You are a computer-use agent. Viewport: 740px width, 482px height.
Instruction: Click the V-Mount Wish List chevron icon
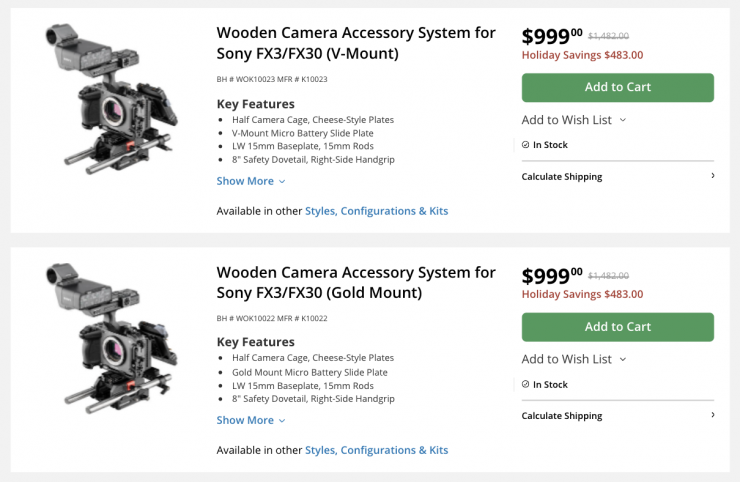623,120
